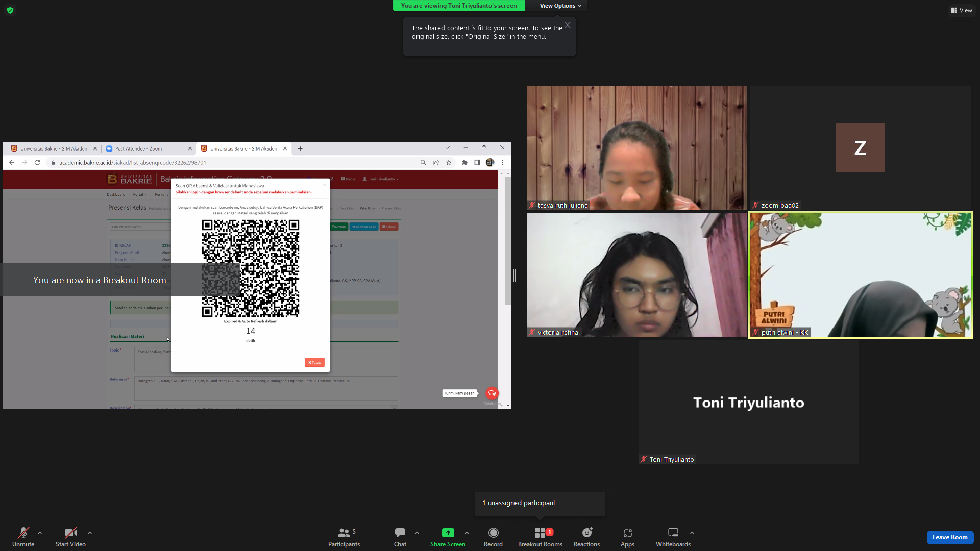
Task: Start Video from the Zoom toolbar
Action: pos(70,537)
